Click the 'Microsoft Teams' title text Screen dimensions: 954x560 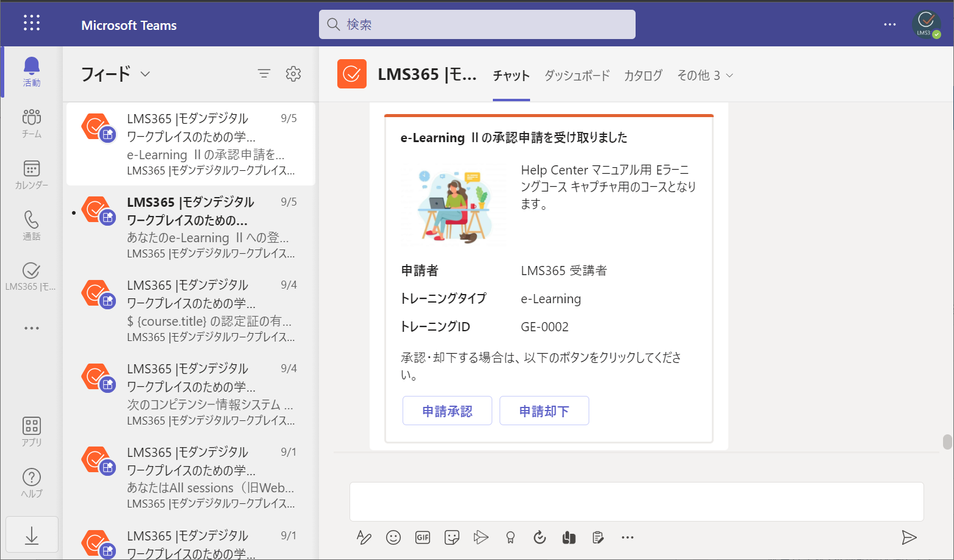click(129, 25)
